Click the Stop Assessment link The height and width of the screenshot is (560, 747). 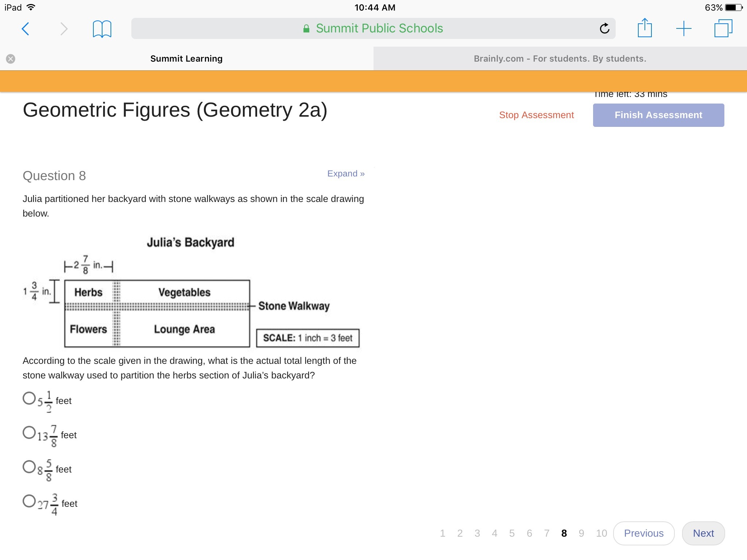pos(536,115)
